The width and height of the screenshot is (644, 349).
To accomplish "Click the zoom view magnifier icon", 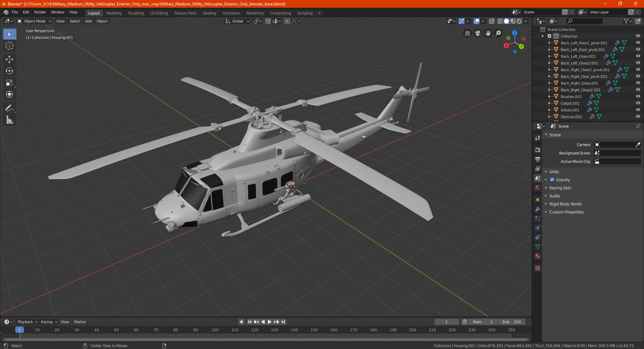I will pyautogui.click(x=498, y=33).
